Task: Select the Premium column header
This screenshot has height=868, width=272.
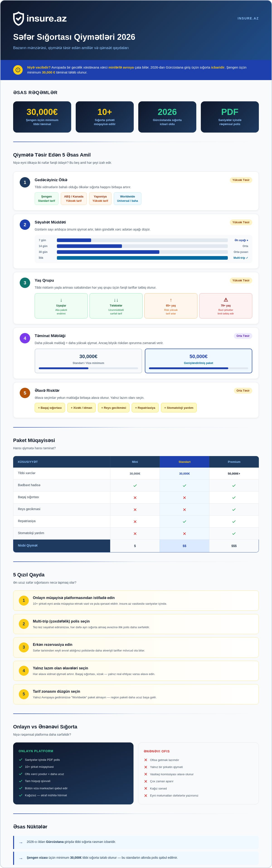Action: (234, 462)
